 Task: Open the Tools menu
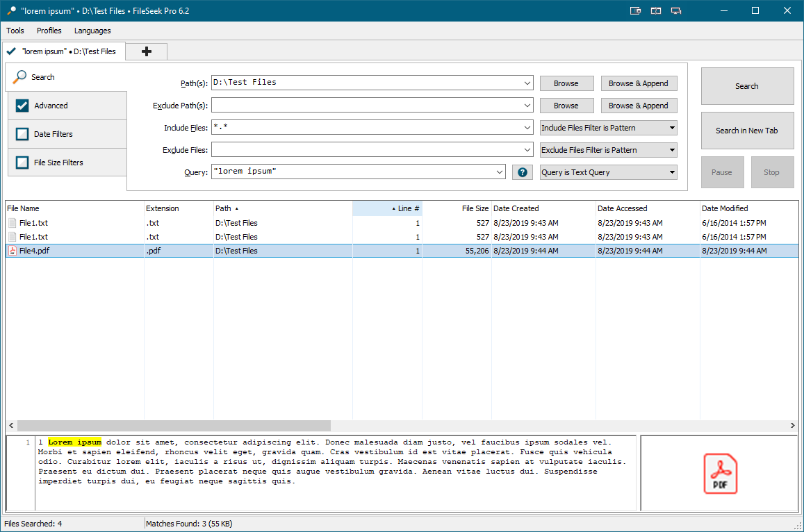click(x=15, y=31)
